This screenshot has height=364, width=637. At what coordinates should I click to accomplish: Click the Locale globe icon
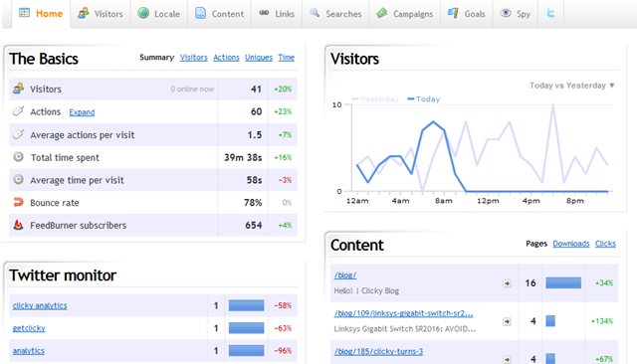[x=143, y=13]
